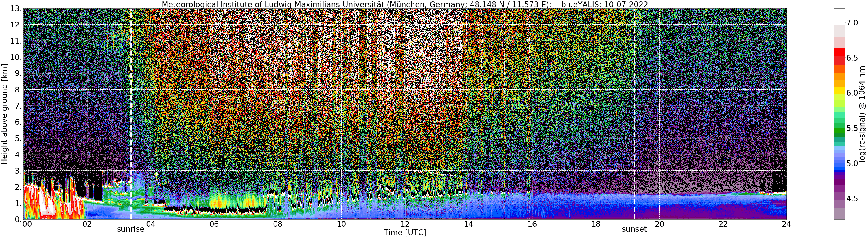This screenshot has width=868, height=238.
Task: Click the height axis tick "2."
Action: pos(18,187)
